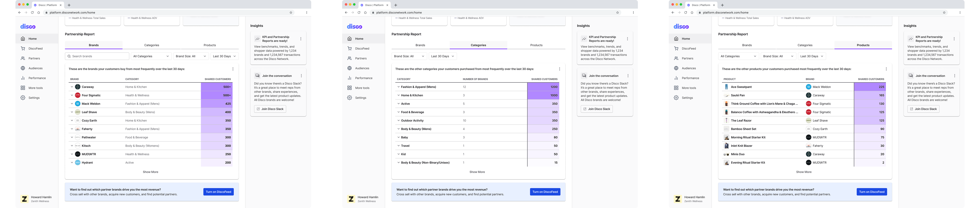
Task: Click the disco logo in the left window
Action: (28, 27)
